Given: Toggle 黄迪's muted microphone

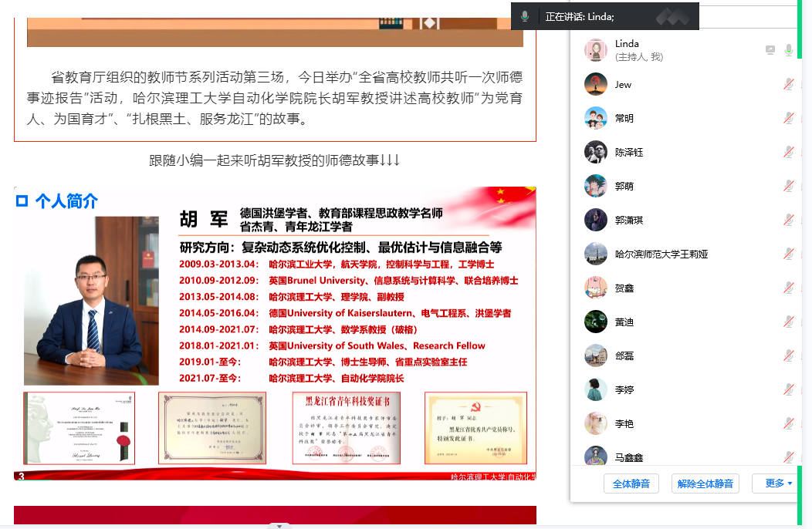Looking at the screenshot, I should pos(788,322).
